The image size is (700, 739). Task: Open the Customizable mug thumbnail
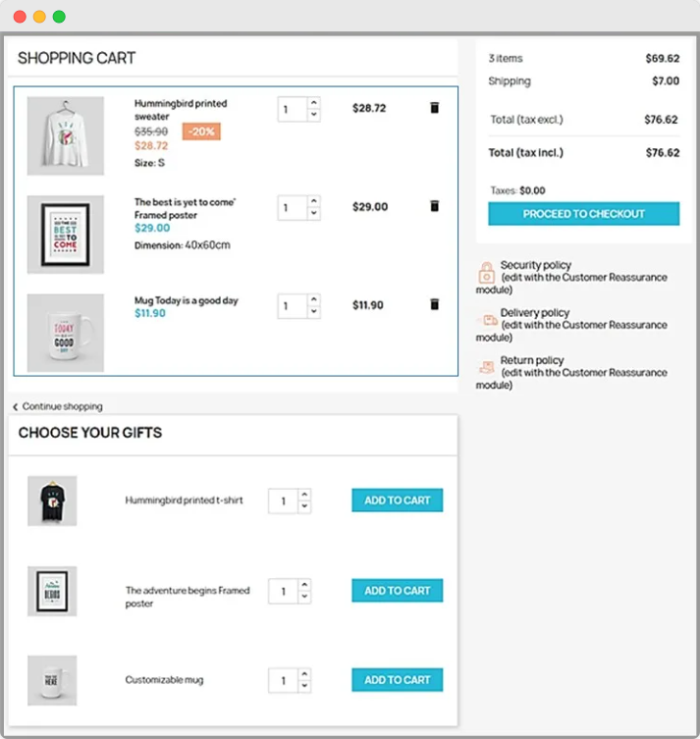click(52, 680)
